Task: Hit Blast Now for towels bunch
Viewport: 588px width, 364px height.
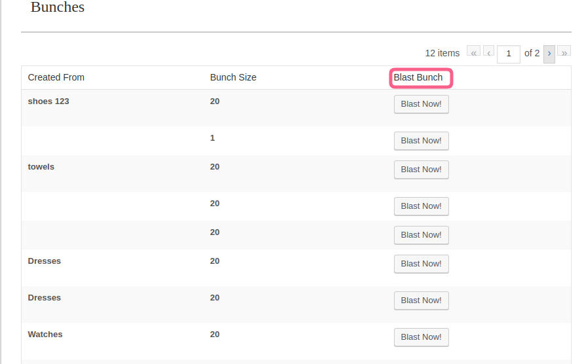Action: click(421, 170)
